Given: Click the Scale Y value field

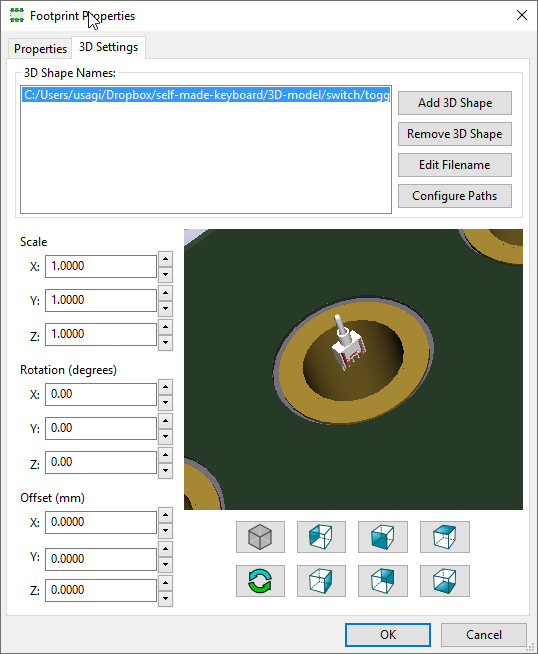Looking at the screenshot, I should point(101,300).
